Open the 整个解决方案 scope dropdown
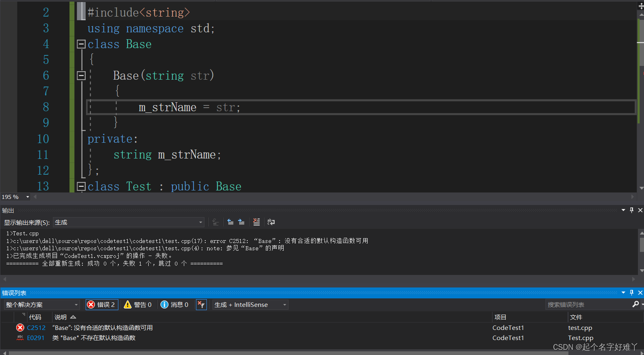The height and width of the screenshot is (355, 644). click(x=42, y=305)
